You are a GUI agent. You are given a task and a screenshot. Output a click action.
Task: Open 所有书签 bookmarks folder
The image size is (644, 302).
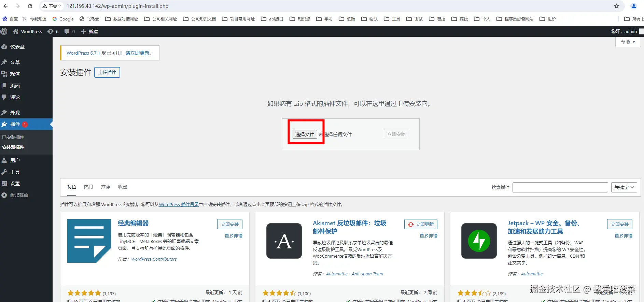coord(634,19)
